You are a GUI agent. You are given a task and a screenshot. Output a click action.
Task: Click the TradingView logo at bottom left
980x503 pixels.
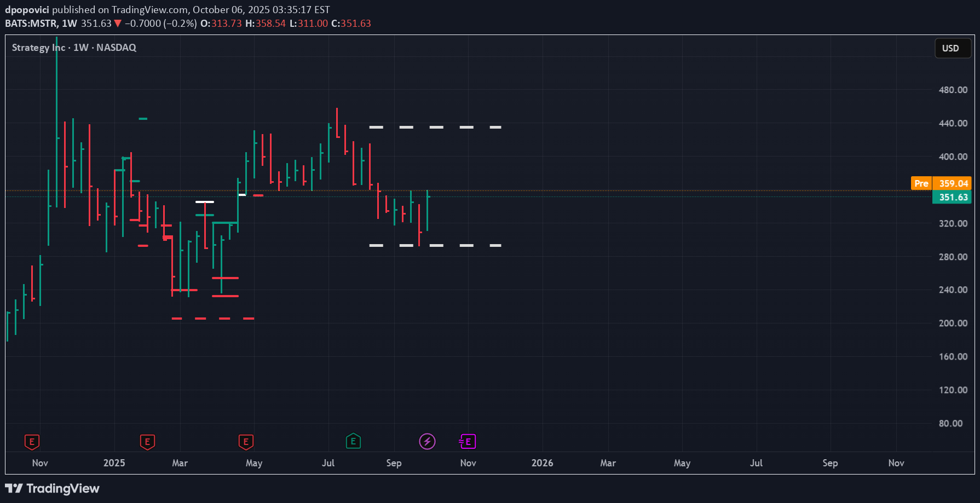(x=53, y=488)
